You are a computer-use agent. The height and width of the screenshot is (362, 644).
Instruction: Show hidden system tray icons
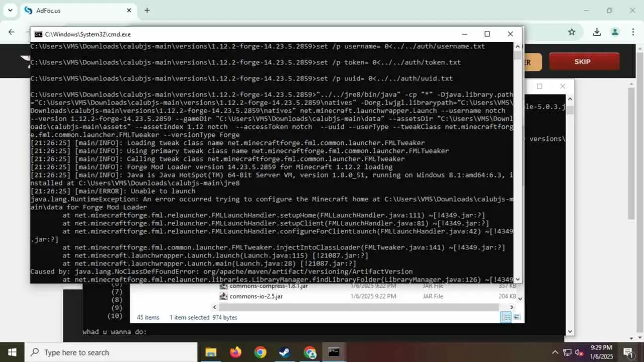tap(555, 352)
